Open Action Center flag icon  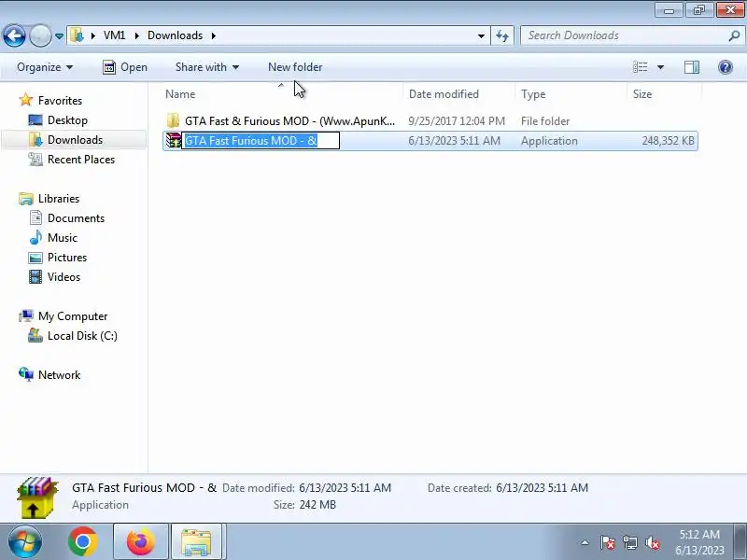point(608,542)
